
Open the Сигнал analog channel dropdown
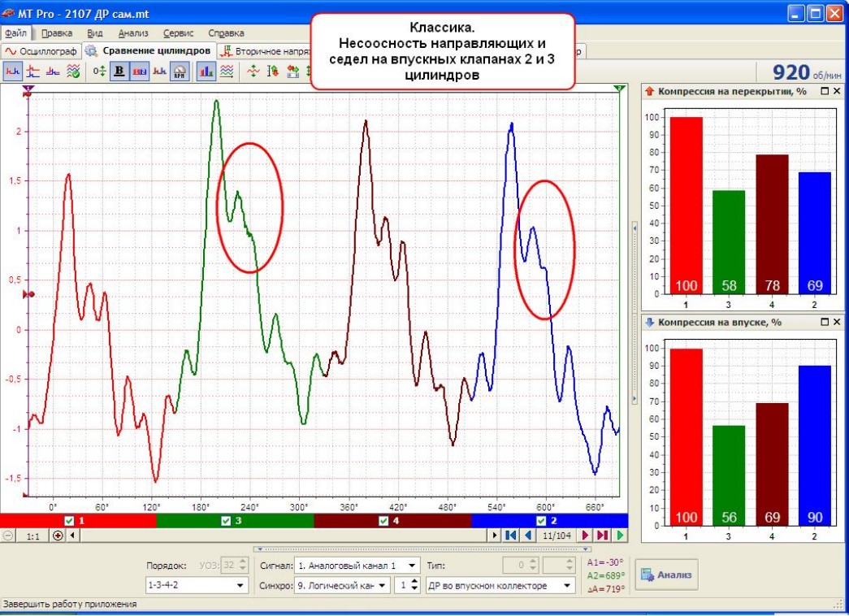coord(357,566)
